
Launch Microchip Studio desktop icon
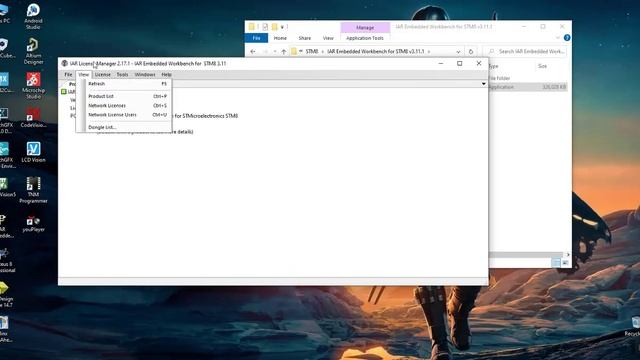point(33,86)
